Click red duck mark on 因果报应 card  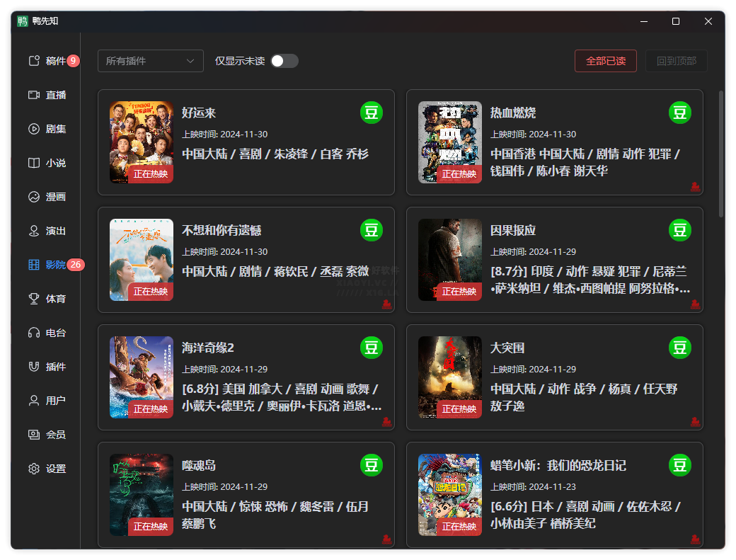click(x=695, y=304)
